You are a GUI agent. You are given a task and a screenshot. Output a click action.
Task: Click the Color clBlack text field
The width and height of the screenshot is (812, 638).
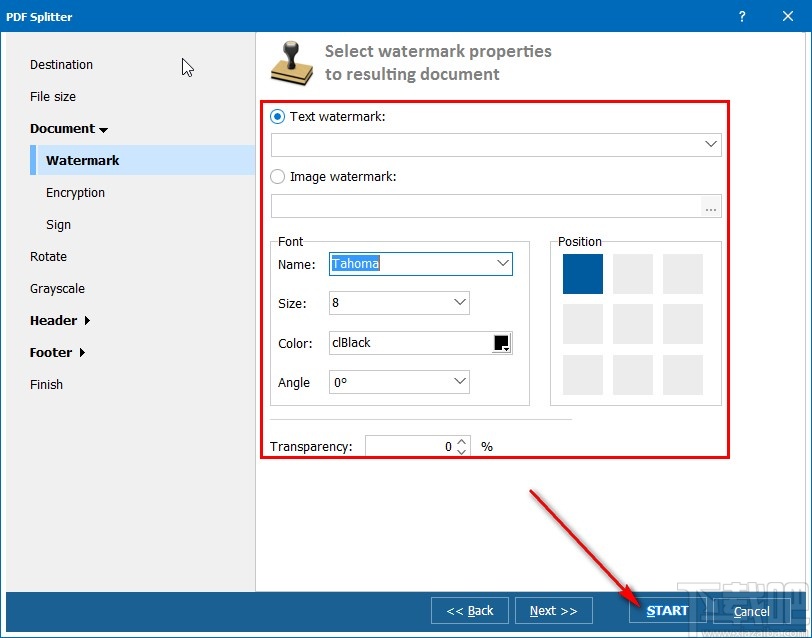pyautogui.click(x=411, y=343)
